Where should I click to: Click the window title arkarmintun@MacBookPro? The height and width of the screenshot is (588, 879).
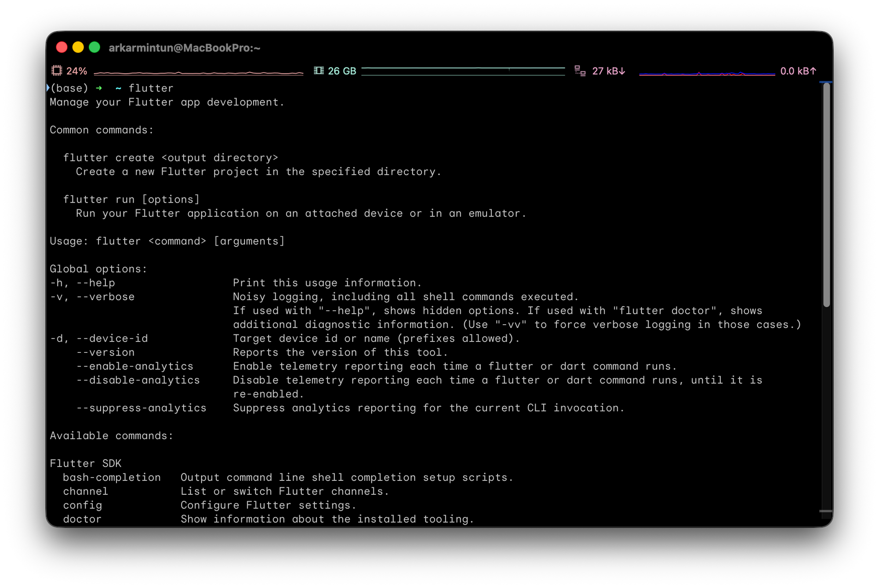pyautogui.click(x=184, y=48)
